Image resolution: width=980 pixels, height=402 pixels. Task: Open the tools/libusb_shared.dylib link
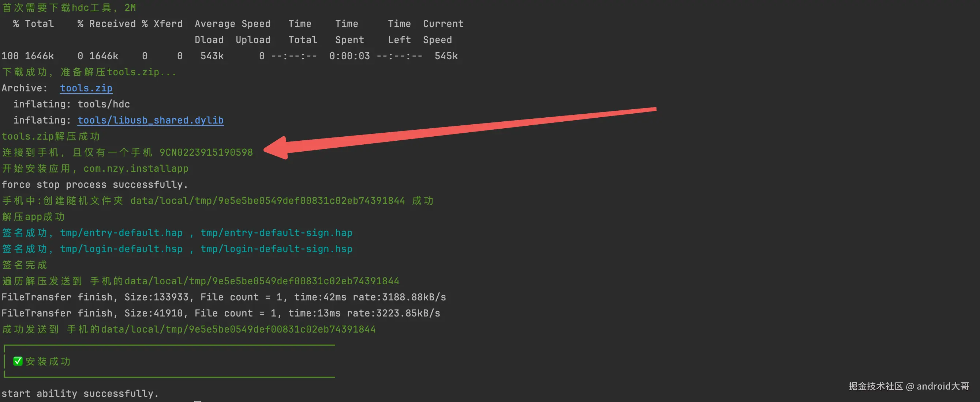(x=150, y=121)
